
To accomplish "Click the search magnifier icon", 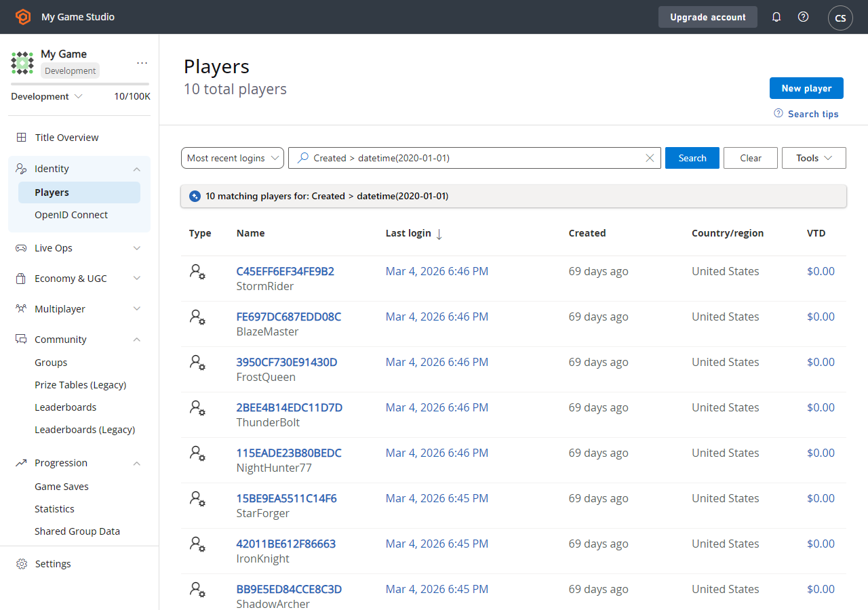I will pyautogui.click(x=303, y=158).
